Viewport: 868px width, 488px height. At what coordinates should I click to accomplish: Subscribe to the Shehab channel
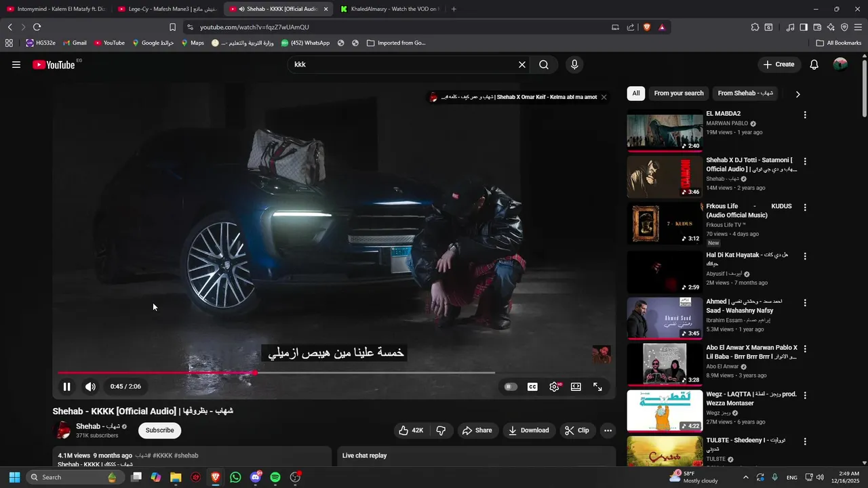click(159, 430)
